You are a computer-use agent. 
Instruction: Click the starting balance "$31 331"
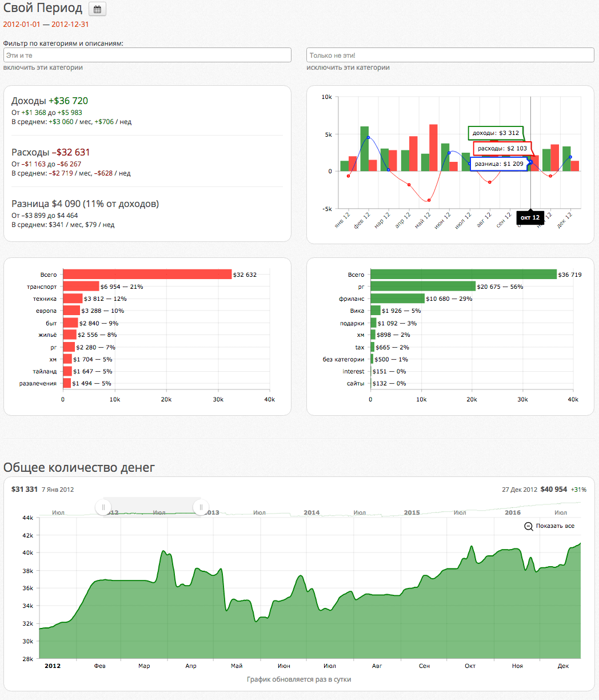[25, 490]
